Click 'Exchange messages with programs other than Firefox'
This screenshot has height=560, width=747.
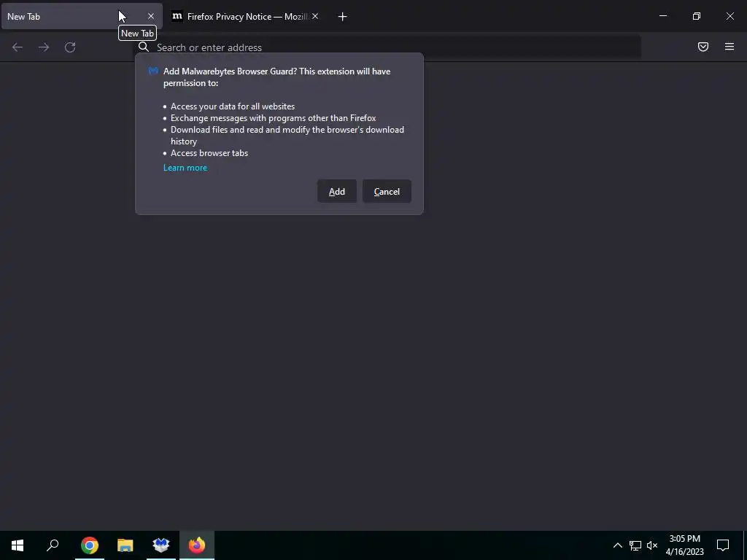pos(274,118)
